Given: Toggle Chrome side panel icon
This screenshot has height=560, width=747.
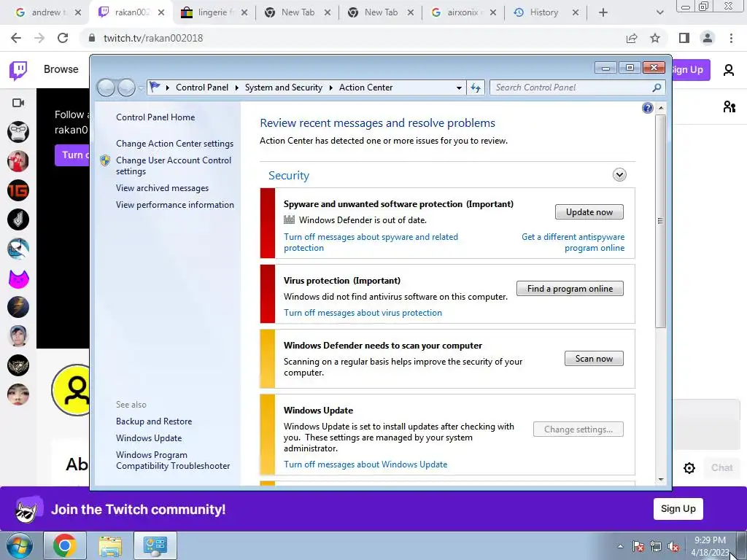Looking at the screenshot, I should [684, 38].
